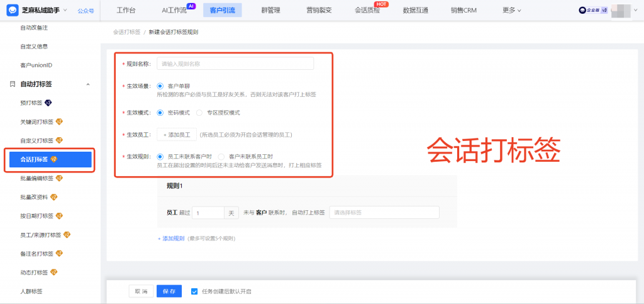Image resolution: width=644 pixels, height=304 pixels.
Task: Click the 添加规则 link
Action: 171,239
